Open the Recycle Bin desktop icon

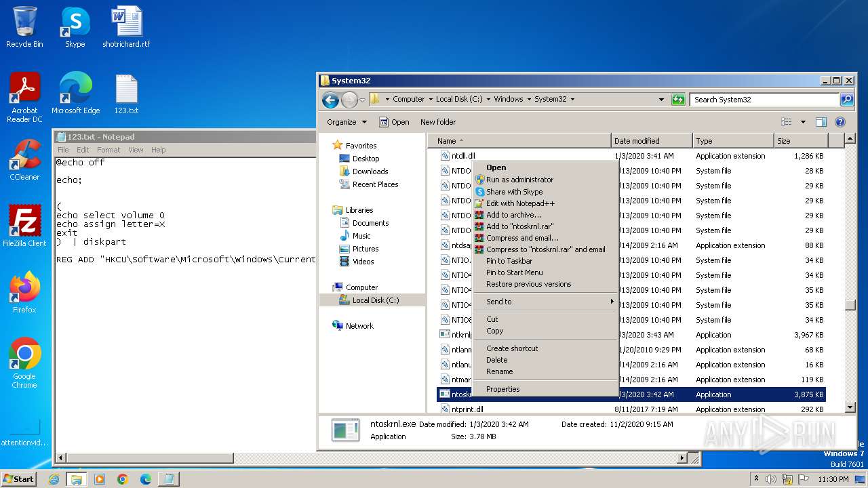24,27
